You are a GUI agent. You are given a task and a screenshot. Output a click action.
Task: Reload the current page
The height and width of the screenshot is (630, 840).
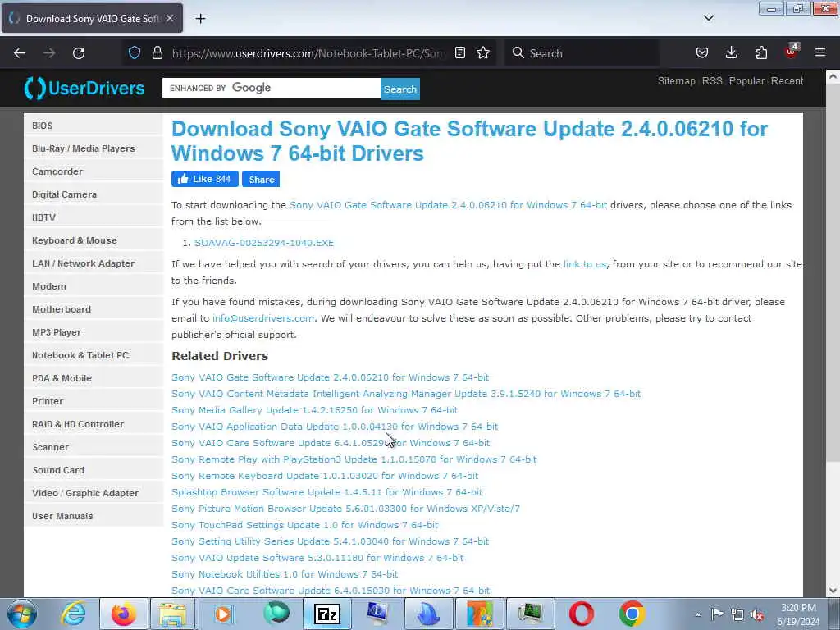point(79,53)
